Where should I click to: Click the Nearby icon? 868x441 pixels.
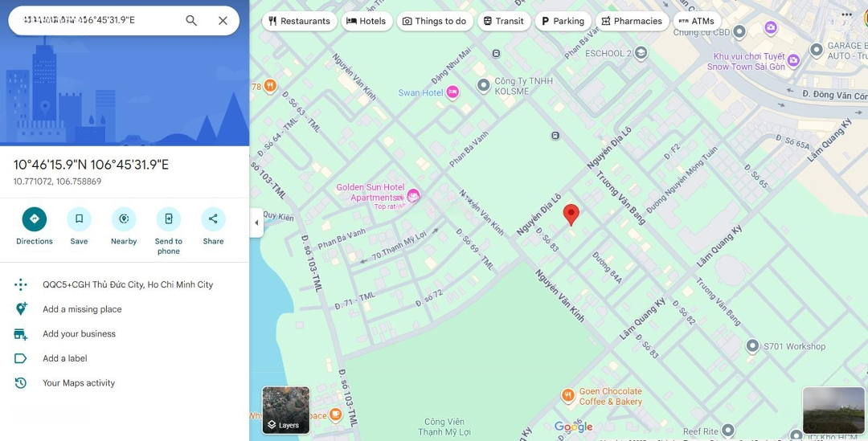click(124, 219)
